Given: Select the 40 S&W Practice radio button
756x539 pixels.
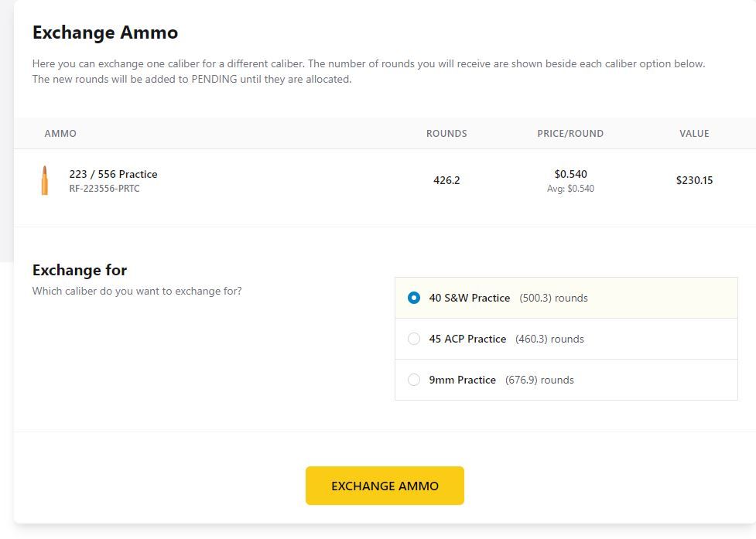Looking at the screenshot, I should [x=414, y=298].
